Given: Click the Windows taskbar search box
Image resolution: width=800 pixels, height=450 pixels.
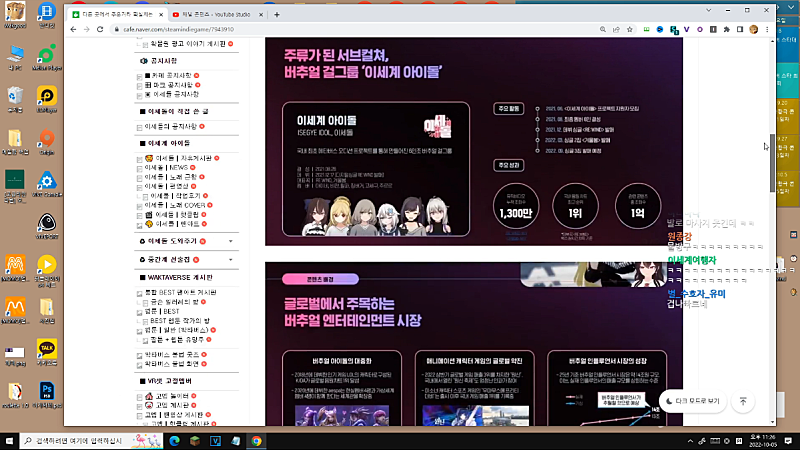Looking at the screenshot, I should point(91,441).
